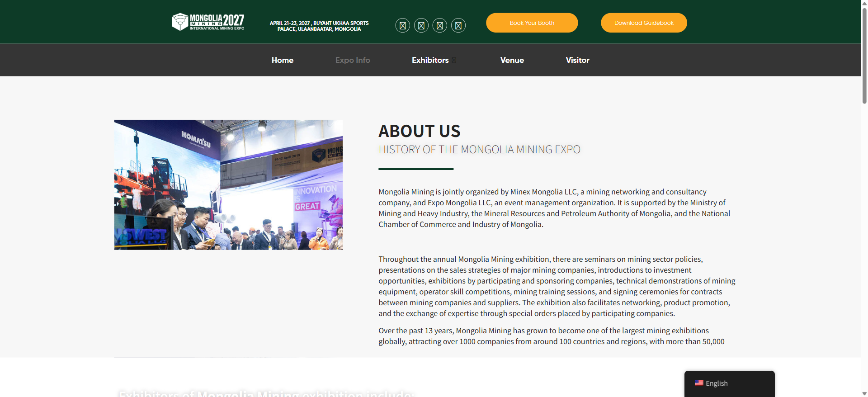868x397 pixels.
Task: Open the third social media icon in header
Action: pyautogui.click(x=440, y=25)
